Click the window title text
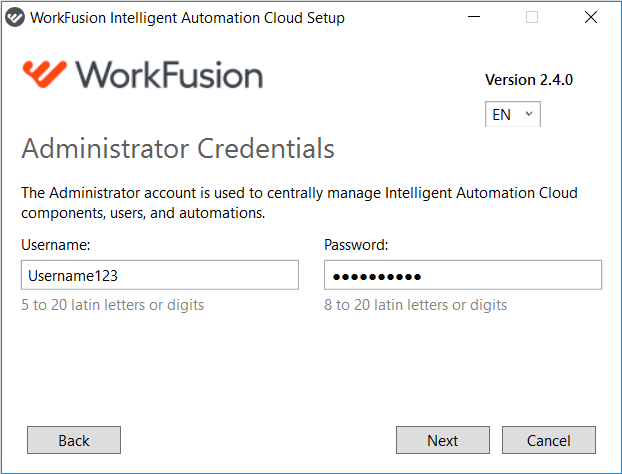This screenshot has width=622, height=474. (x=187, y=18)
